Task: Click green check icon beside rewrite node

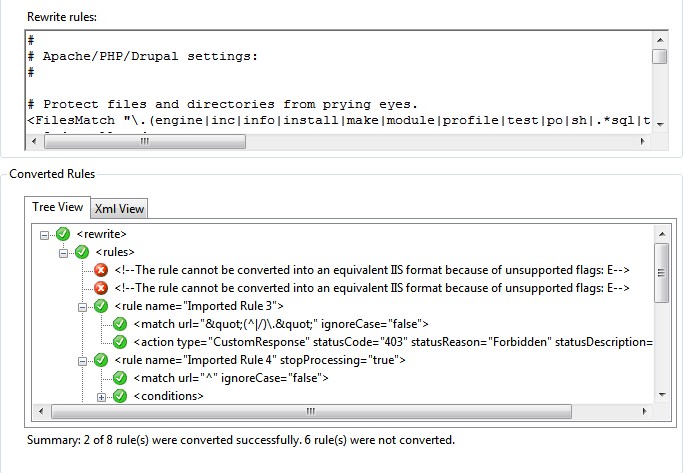Action: pos(63,234)
